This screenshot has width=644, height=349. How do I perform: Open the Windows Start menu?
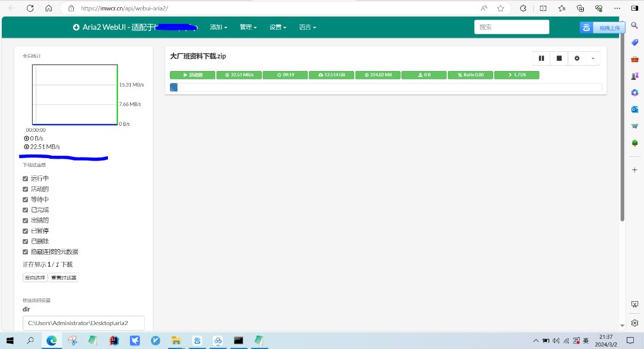(10, 340)
